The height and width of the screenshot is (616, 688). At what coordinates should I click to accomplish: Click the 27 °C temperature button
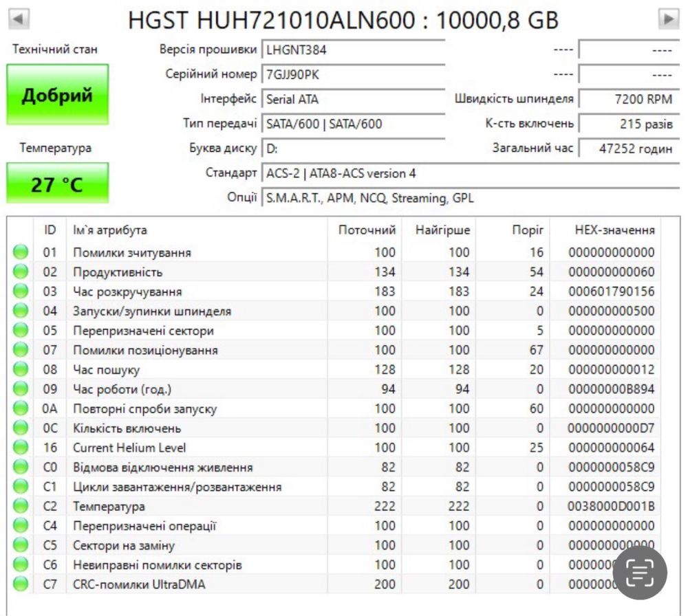[x=58, y=184]
